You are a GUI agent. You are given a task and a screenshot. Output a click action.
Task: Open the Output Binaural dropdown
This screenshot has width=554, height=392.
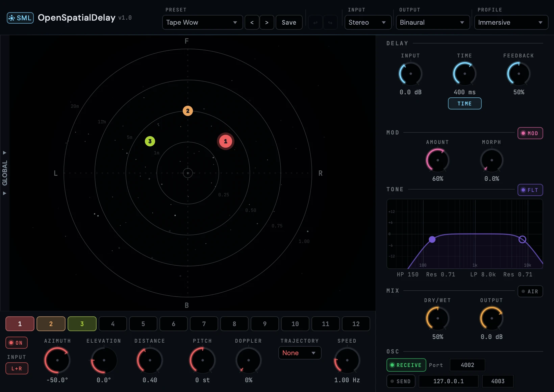pos(433,22)
